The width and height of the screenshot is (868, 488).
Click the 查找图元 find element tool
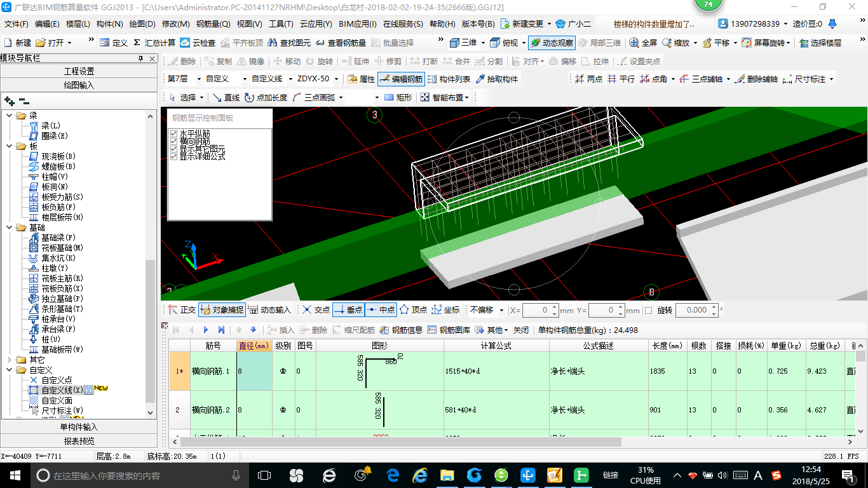pos(290,43)
